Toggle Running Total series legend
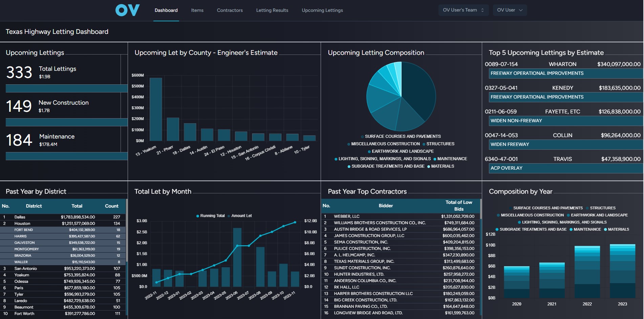The height and width of the screenshot is (319, 644). (210, 216)
